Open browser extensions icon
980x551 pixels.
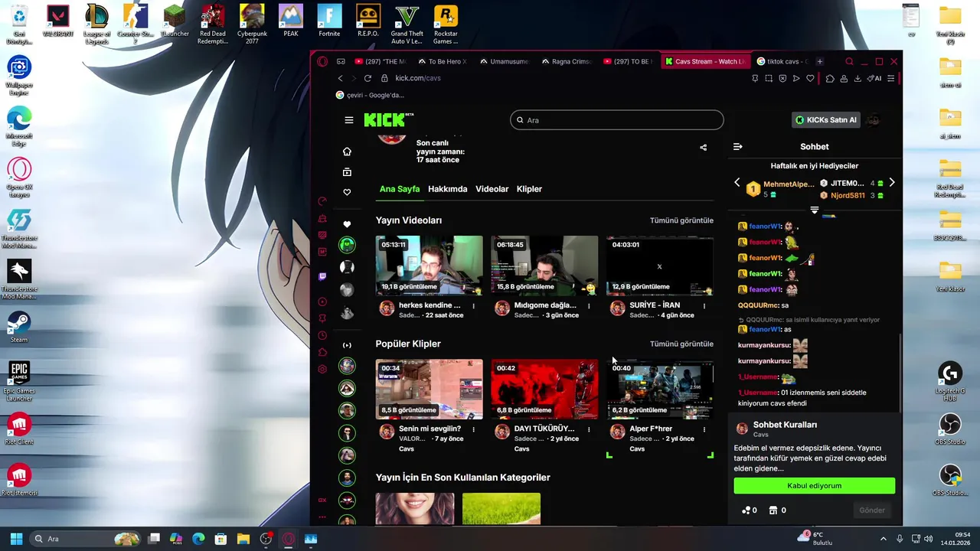coord(830,78)
